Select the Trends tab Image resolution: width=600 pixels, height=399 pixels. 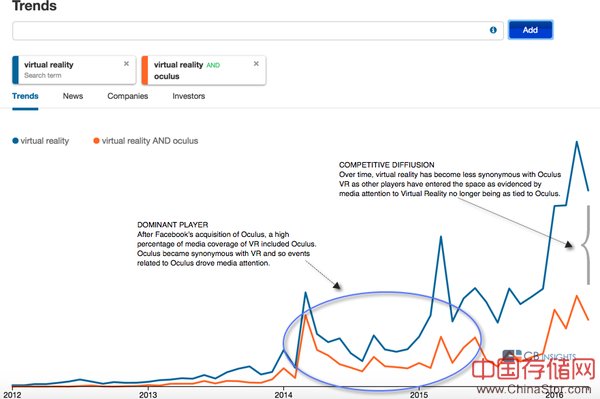tap(25, 96)
